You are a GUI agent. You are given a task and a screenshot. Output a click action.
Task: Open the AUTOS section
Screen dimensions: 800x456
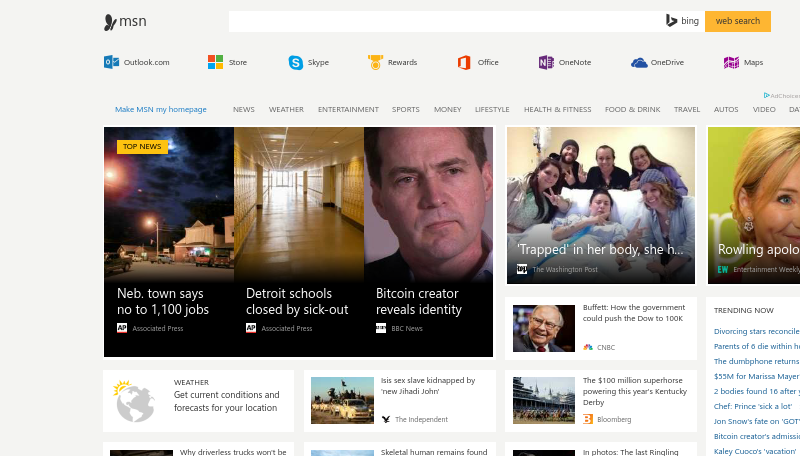pos(726,109)
